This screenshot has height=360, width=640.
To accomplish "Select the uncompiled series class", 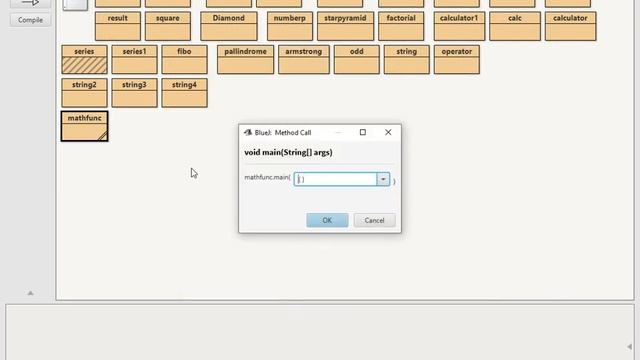I will point(84,60).
